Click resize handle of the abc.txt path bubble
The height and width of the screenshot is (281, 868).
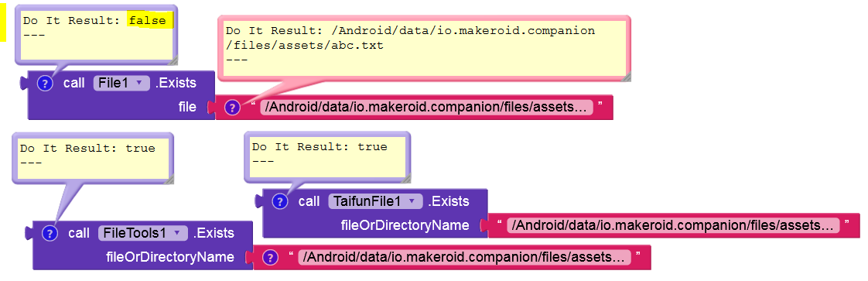pos(626,77)
